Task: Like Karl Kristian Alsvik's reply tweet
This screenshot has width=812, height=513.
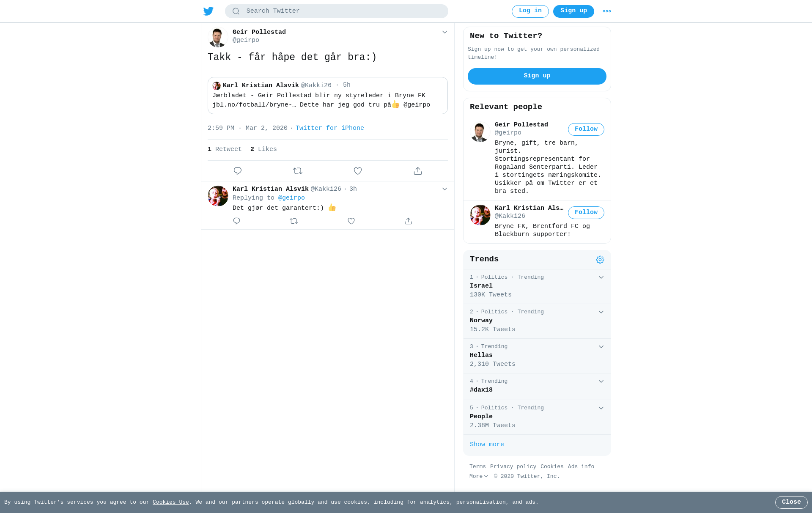Action: [351, 221]
